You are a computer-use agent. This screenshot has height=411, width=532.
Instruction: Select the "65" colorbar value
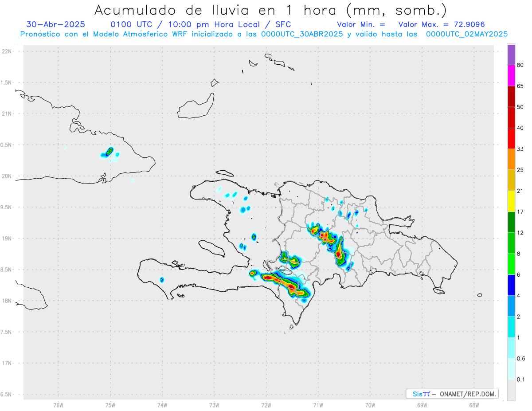tap(520, 86)
